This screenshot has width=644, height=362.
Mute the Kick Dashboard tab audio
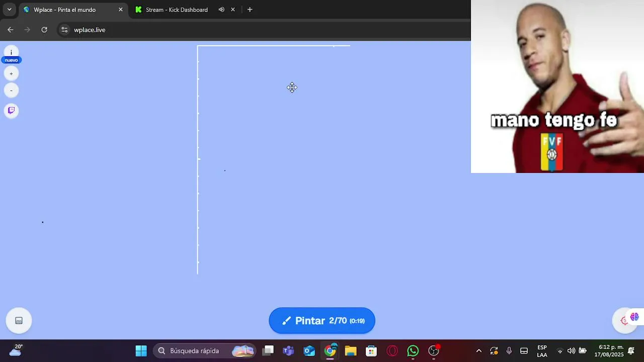point(221,10)
